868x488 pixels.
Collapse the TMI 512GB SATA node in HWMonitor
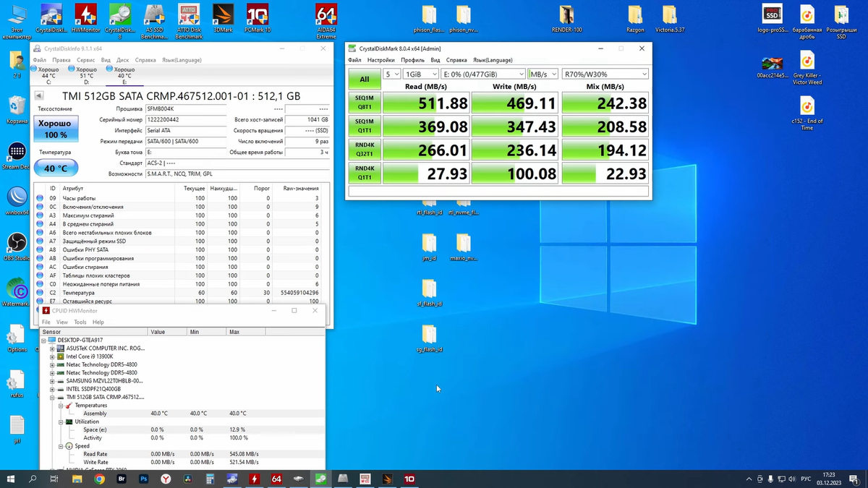[52, 397]
